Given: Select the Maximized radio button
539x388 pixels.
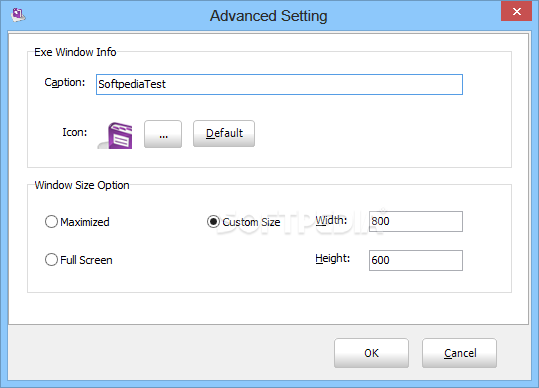Looking at the screenshot, I should (x=51, y=222).
